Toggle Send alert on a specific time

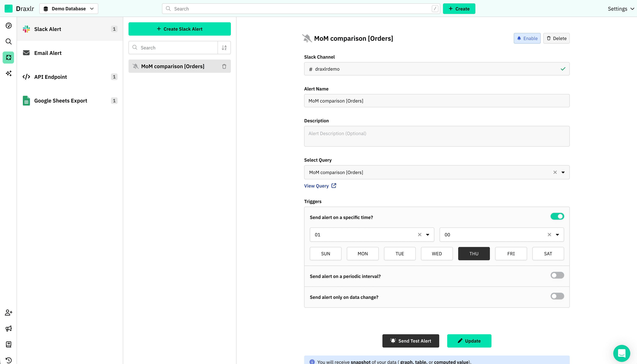click(x=557, y=216)
